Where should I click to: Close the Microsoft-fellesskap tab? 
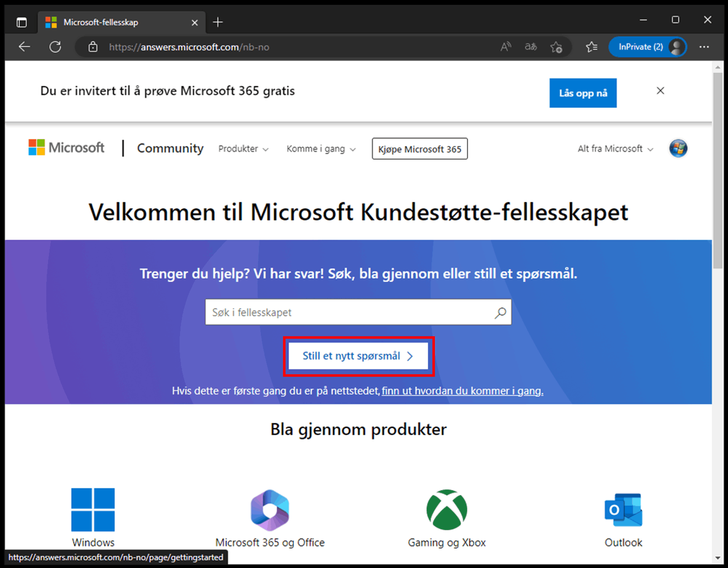[195, 22]
